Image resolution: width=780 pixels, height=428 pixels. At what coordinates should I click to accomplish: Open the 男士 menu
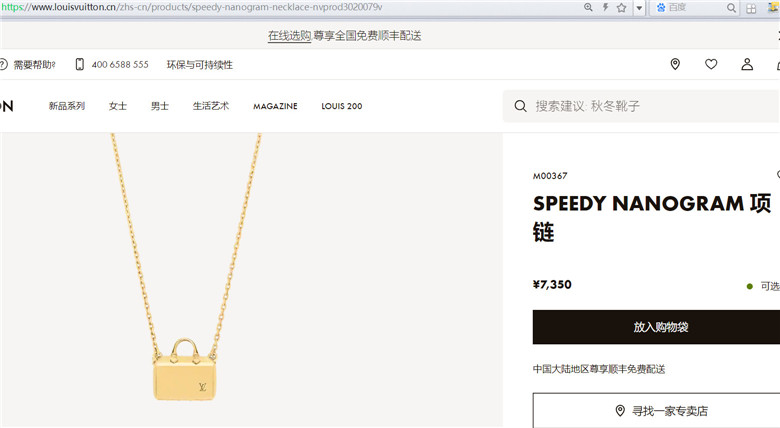click(x=160, y=106)
